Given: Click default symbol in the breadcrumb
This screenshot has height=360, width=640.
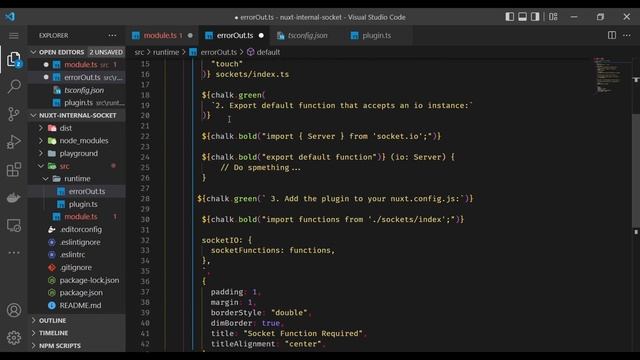Looking at the screenshot, I should 268,52.
